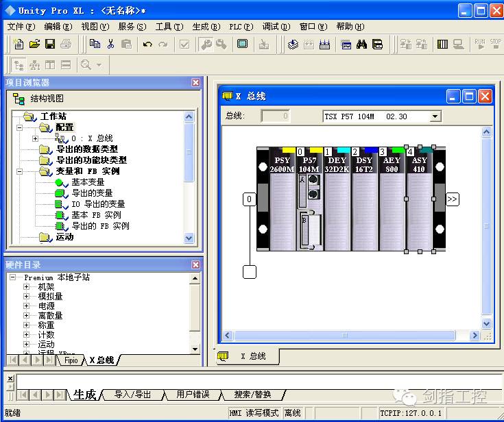Click the 总线 number input field
Viewport: 504px width, 422px height.
276,116
